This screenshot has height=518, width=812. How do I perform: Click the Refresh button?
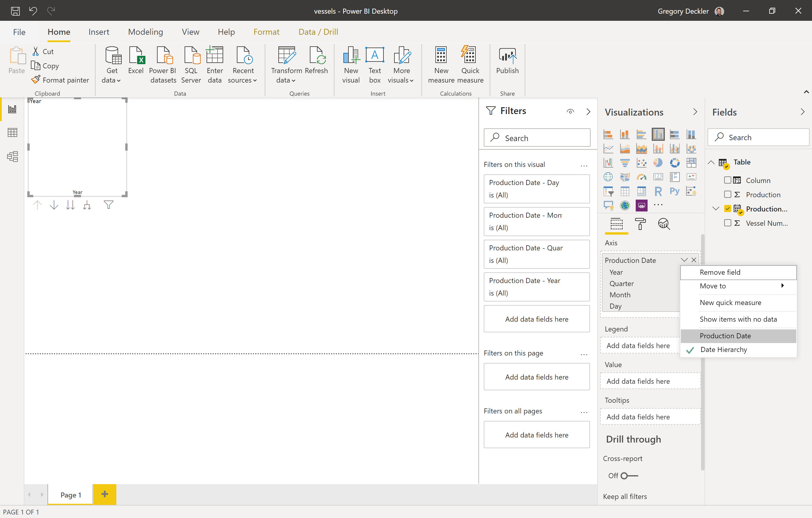(x=316, y=61)
